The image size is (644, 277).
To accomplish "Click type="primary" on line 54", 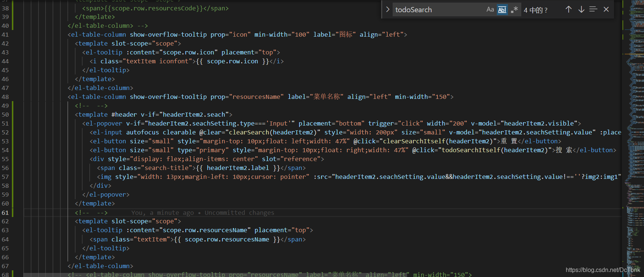I will pos(203,150).
